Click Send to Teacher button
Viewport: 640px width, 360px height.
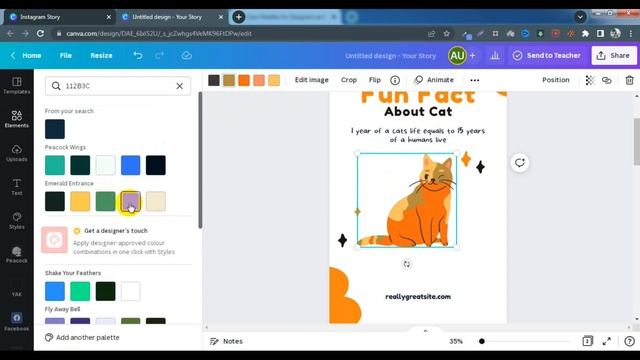click(x=547, y=56)
